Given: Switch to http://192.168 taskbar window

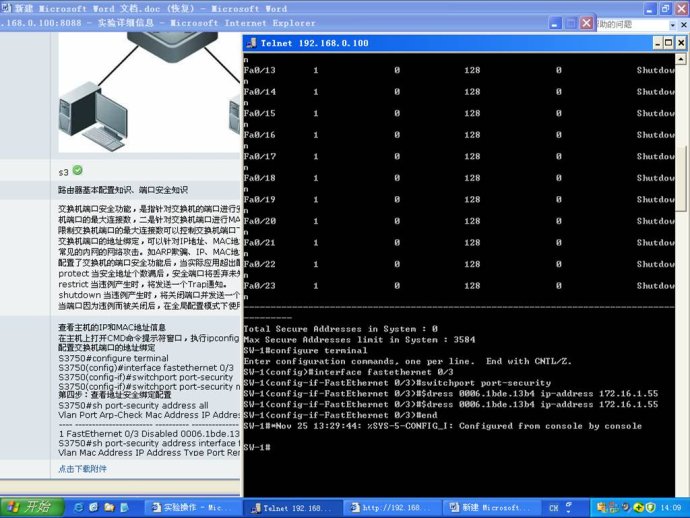Looking at the screenshot, I should (x=391, y=508).
